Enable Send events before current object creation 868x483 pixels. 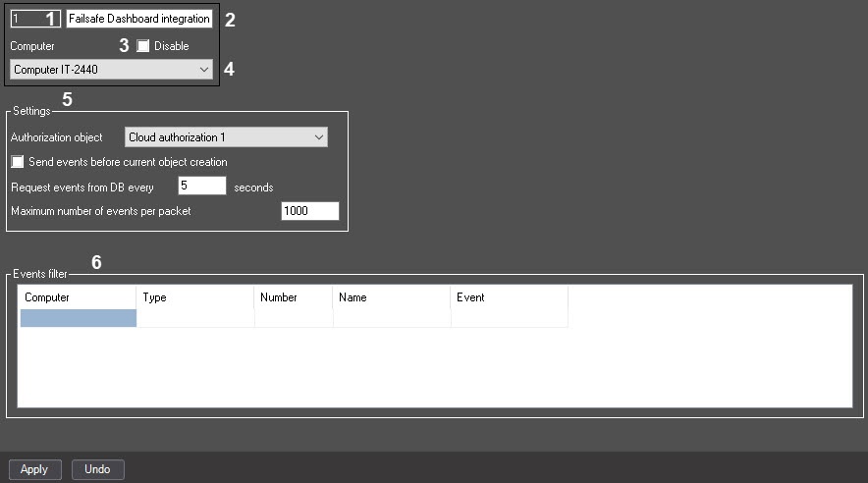pyautogui.click(x=18, y=162)
